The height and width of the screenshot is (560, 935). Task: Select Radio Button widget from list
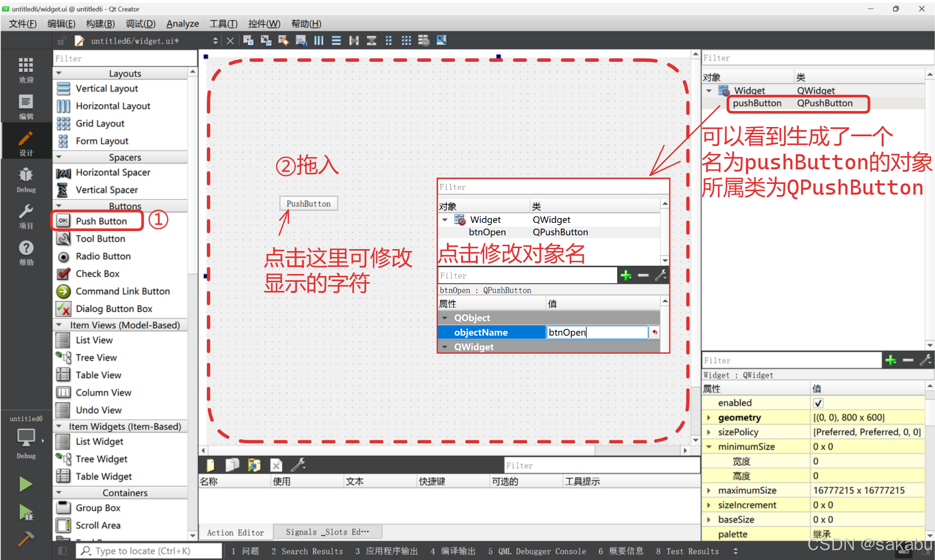(x=103, y=256)
